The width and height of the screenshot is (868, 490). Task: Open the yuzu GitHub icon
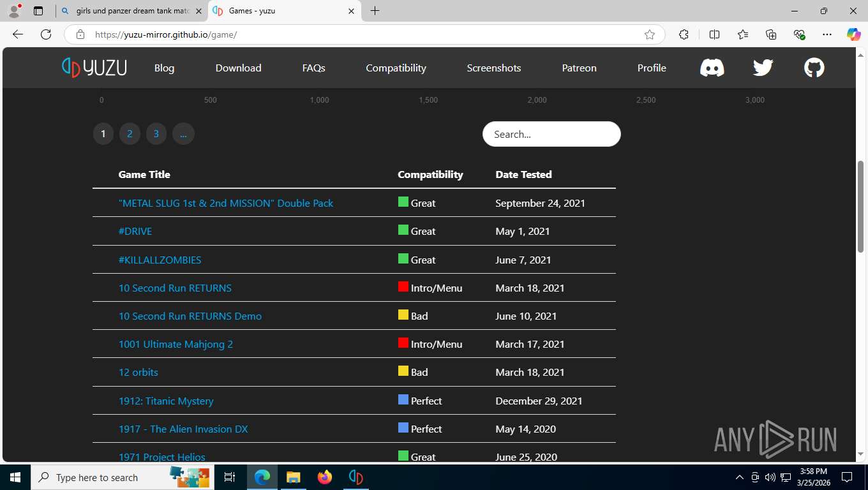click(x=814, y=68)
